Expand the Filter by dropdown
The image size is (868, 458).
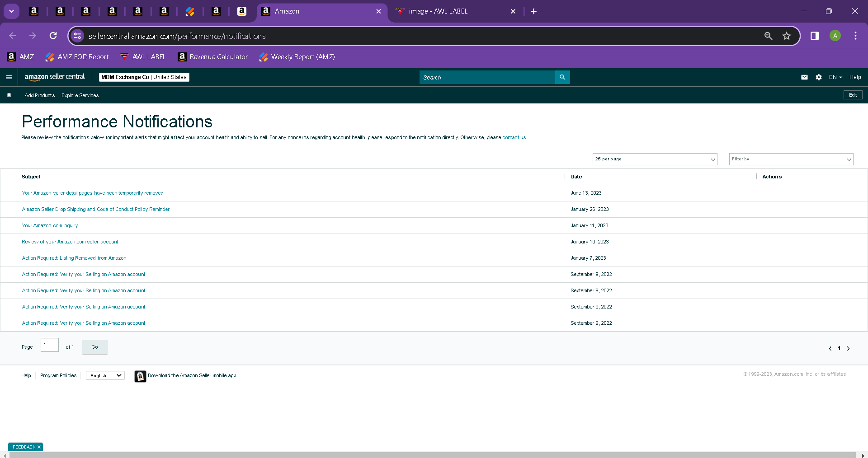791,159
